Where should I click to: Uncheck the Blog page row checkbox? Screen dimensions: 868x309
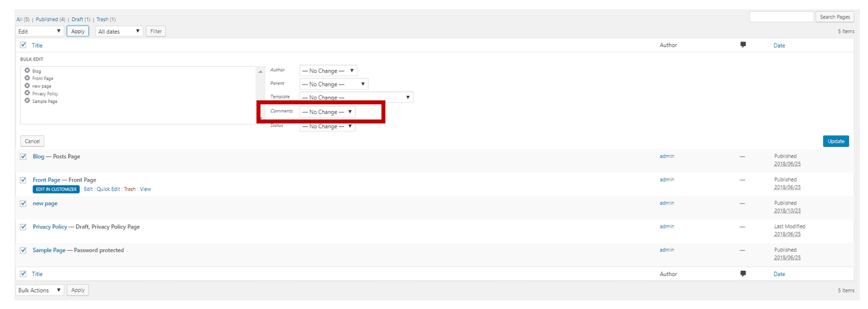click(23, 156)
